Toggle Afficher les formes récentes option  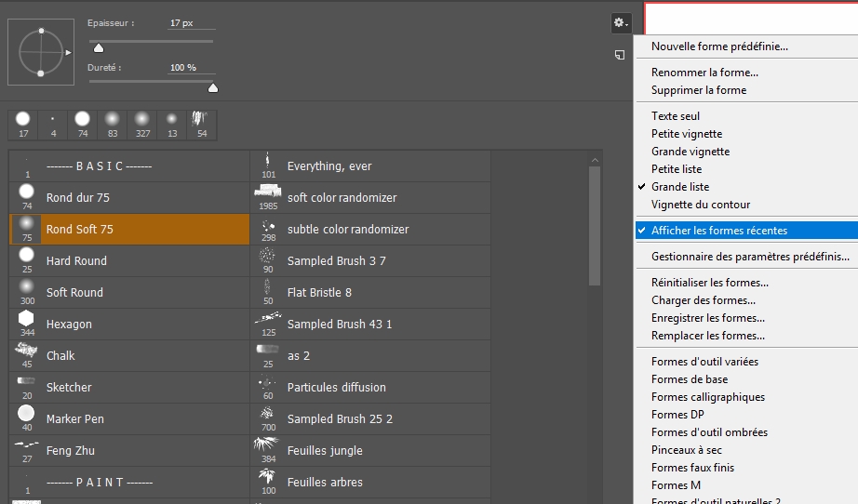click(x=718, y=231)
